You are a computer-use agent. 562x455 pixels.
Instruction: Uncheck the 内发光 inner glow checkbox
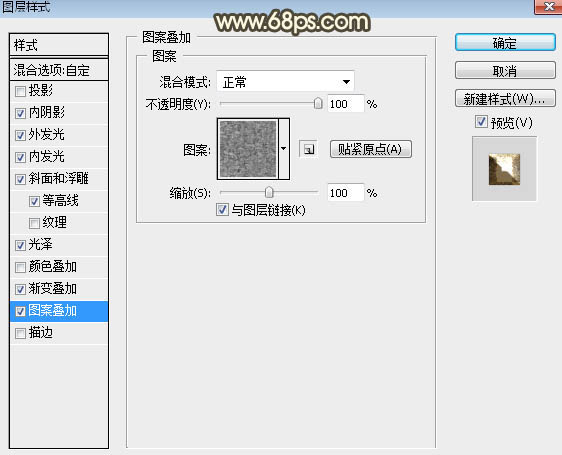(20, 157)
